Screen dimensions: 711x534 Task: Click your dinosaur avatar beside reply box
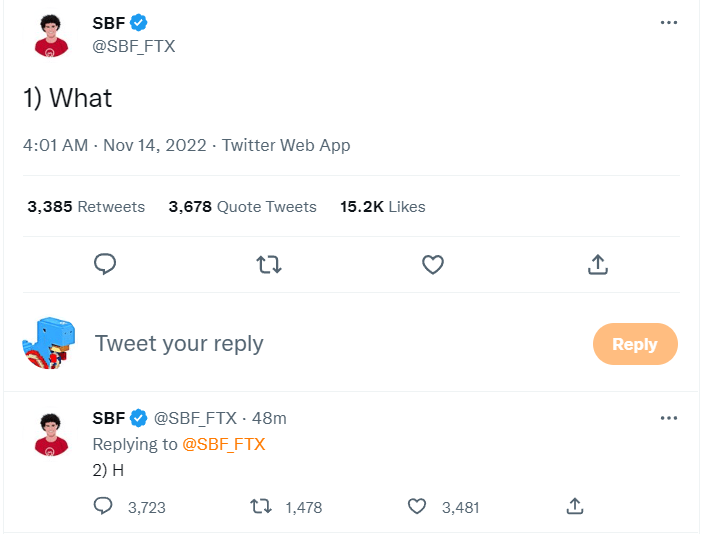coord(50,344)
